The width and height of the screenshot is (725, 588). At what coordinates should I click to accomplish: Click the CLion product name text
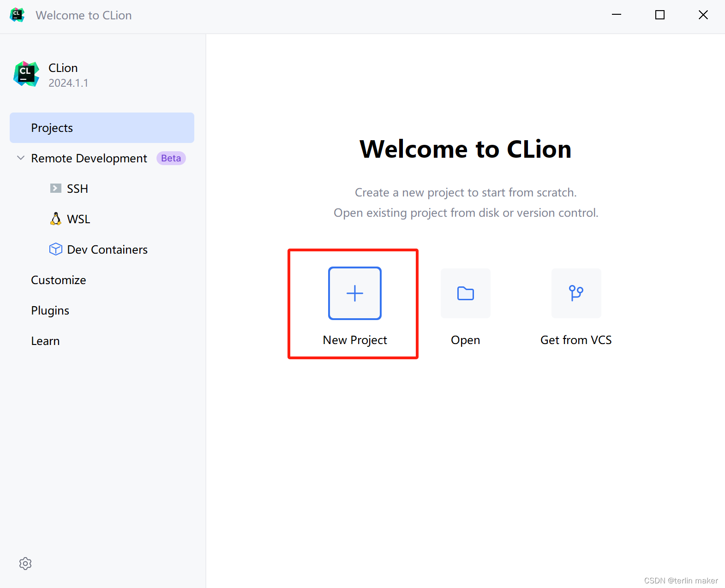pyautogui.click(x=63, y=68)
